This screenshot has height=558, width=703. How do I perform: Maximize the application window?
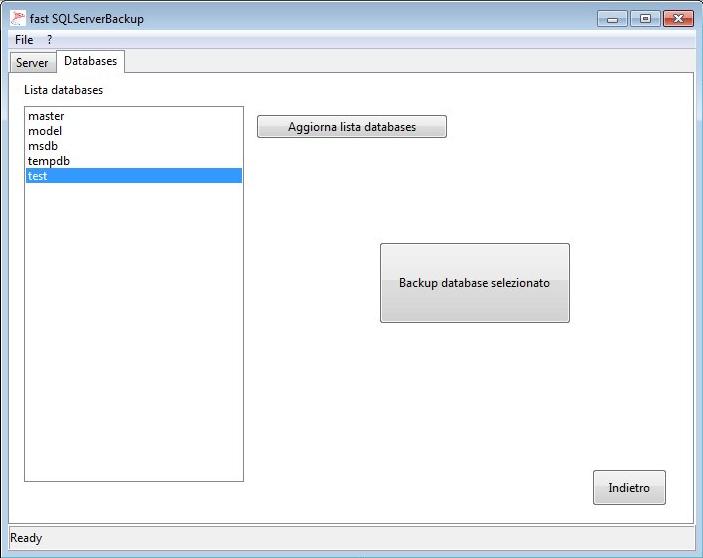pyautogui.click(x=644, y=18)
